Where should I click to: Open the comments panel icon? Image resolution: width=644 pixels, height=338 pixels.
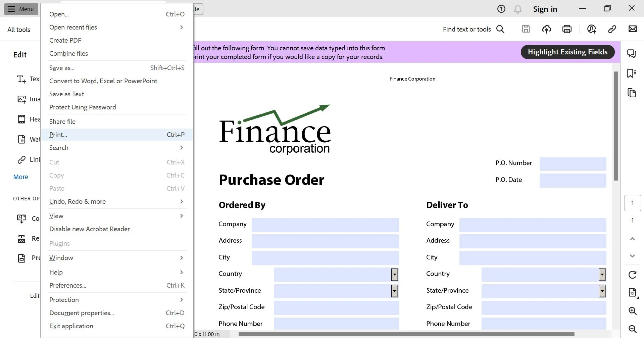[632, 54]
